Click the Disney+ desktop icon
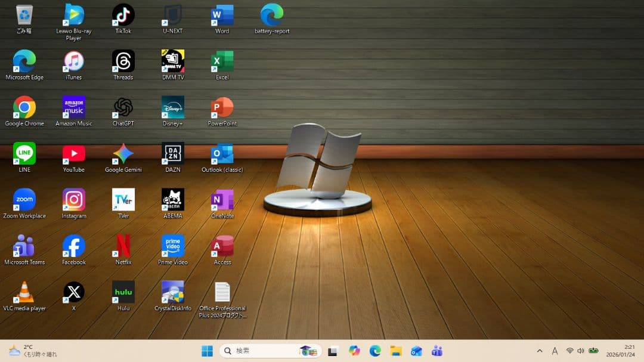 [173, 108]
